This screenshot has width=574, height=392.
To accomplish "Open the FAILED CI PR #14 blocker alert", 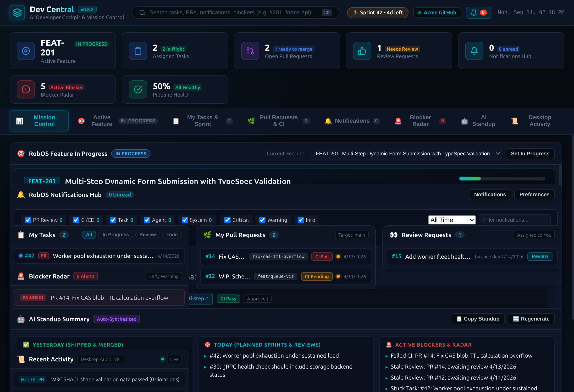I will coord(99,297).
